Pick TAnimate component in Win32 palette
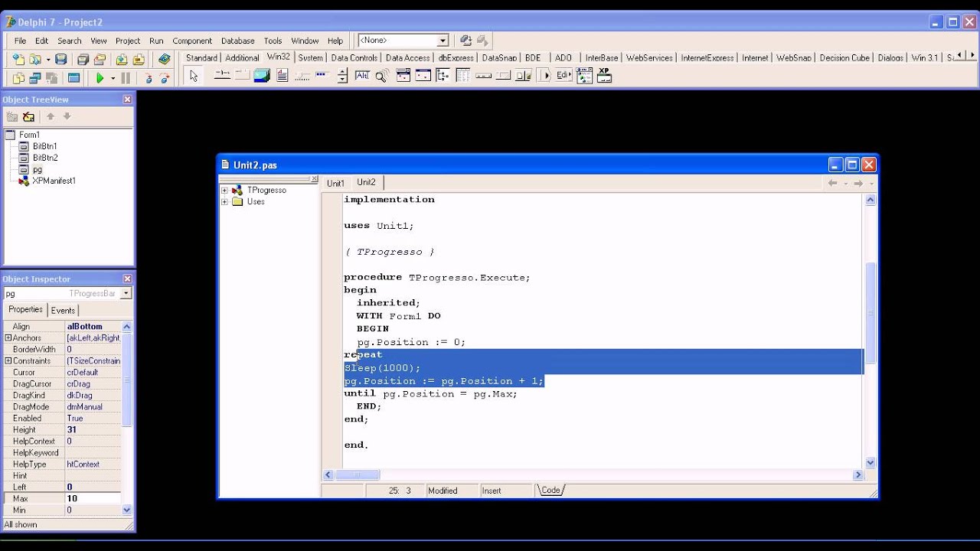The image size is (980, 551). (x=381, y=75)
